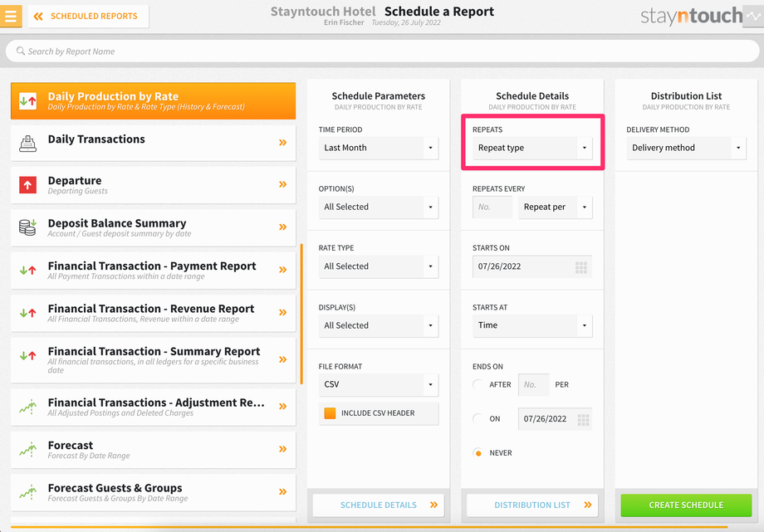Open the Starts At Time dropdown
The image size is (764, 532).
[532, 325]
